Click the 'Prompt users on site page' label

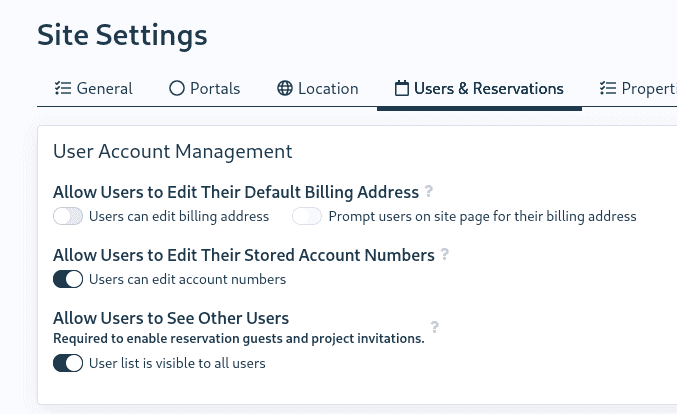tap(482, 216)
